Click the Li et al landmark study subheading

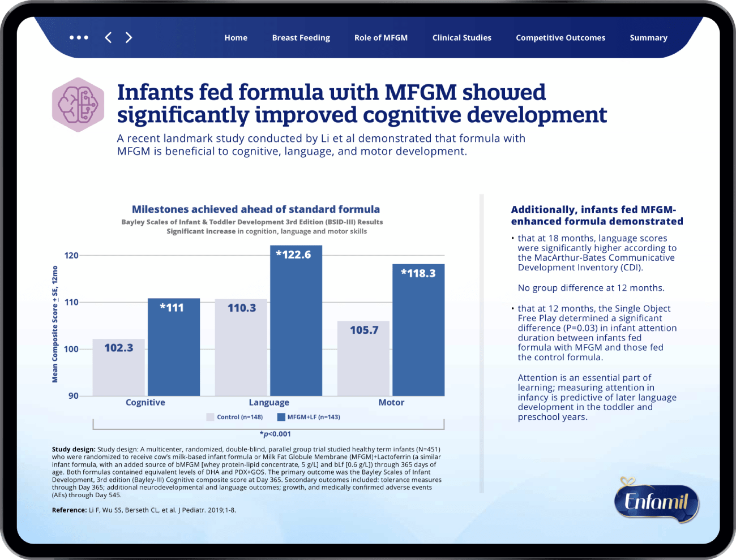coord(321,145)
